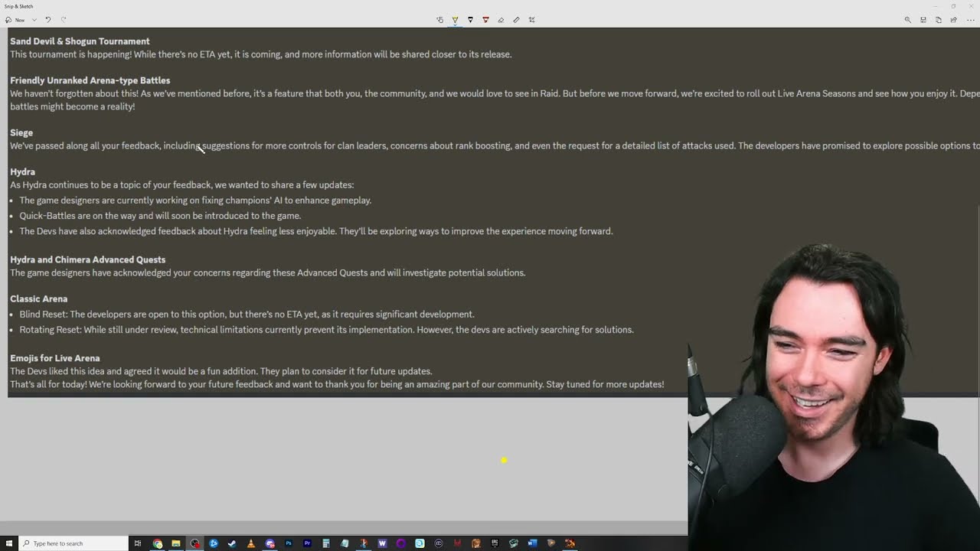Click the line about fixing champions' AI
Screen dimensions: 980x551
pyautogui.click(x=195, y=201)
